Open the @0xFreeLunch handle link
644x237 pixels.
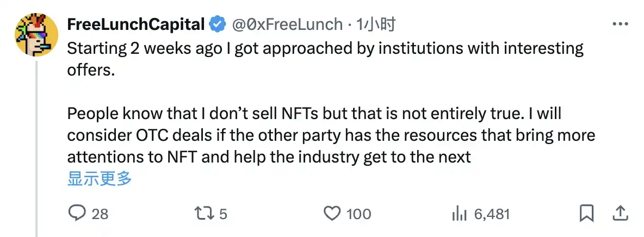tap(288, 24)
